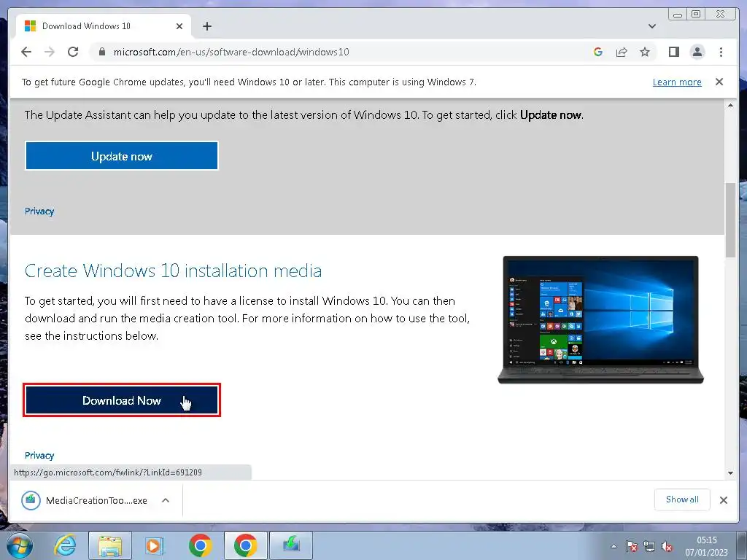Open the taskbar clock showing 05:15

click(x=706, y=546)
